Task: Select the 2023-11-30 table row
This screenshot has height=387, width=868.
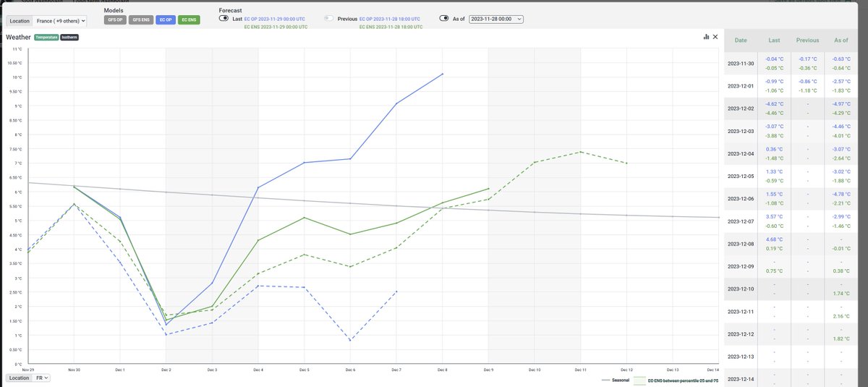Action: pos(791,63)
